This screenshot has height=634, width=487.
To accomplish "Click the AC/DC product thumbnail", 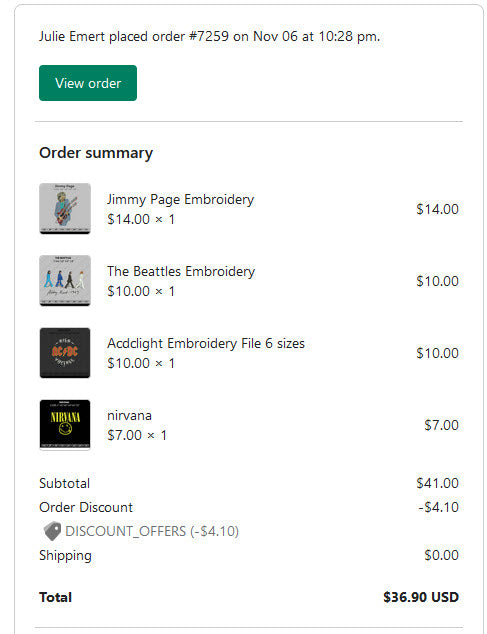I will click(65, 353).
